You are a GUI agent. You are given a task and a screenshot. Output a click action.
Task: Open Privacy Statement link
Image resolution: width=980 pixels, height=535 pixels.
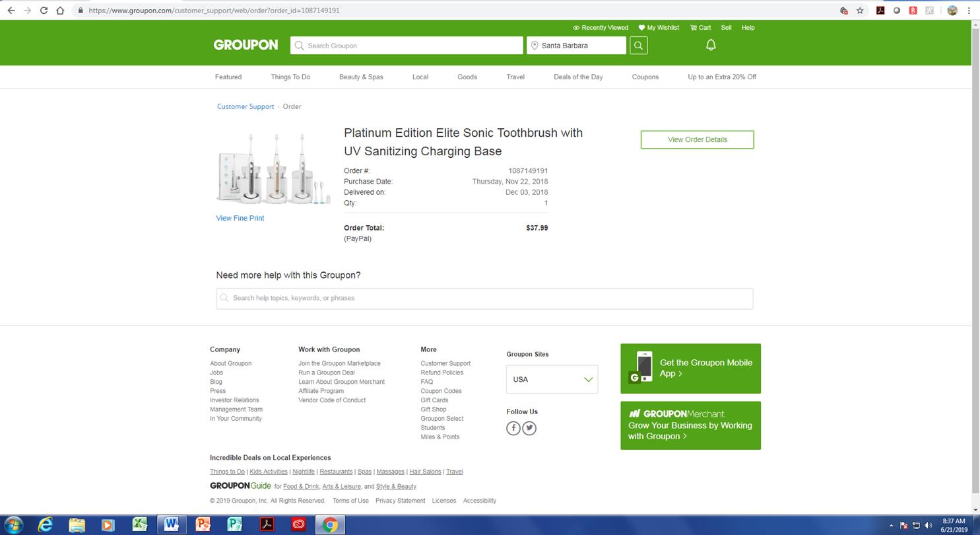400,501
